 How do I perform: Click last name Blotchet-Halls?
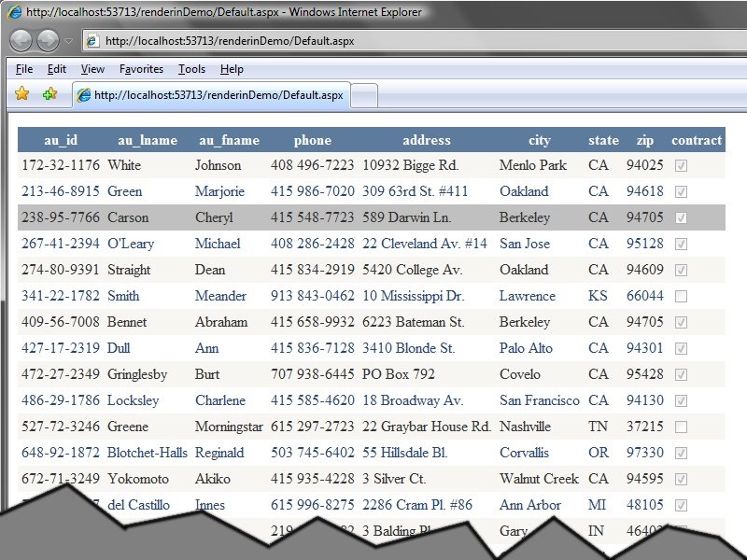pyautogui.click(x=148, y=453)
